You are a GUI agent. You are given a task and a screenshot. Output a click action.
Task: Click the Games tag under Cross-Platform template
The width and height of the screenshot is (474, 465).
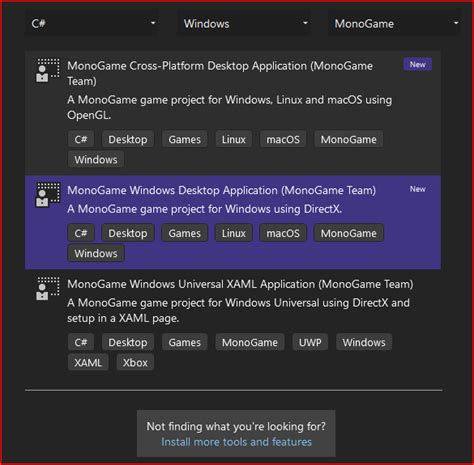coord(184,139)
